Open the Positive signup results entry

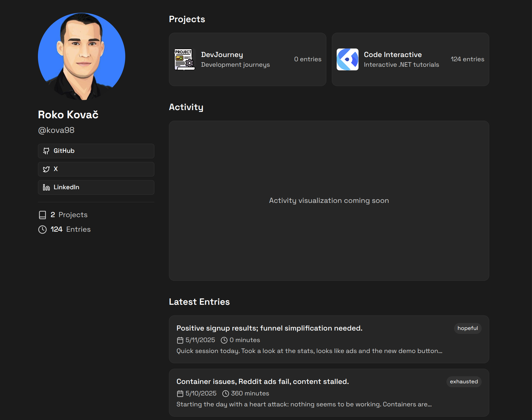coord(329,339)
